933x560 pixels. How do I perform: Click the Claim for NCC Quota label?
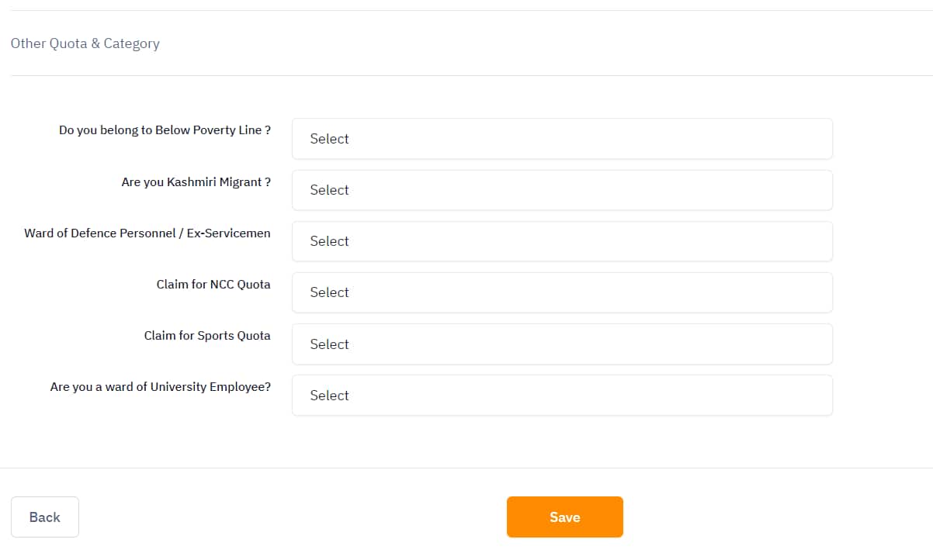click(x=212, y=284)
